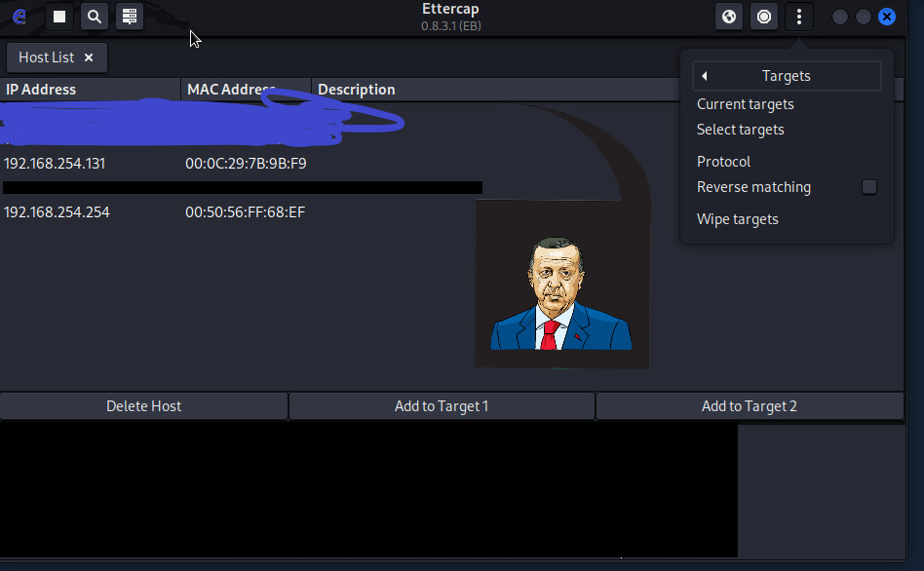924x571 pixels.
Task: Click MAC address 00:0C:29:7B:9B:F9
Action: [246, 164]
